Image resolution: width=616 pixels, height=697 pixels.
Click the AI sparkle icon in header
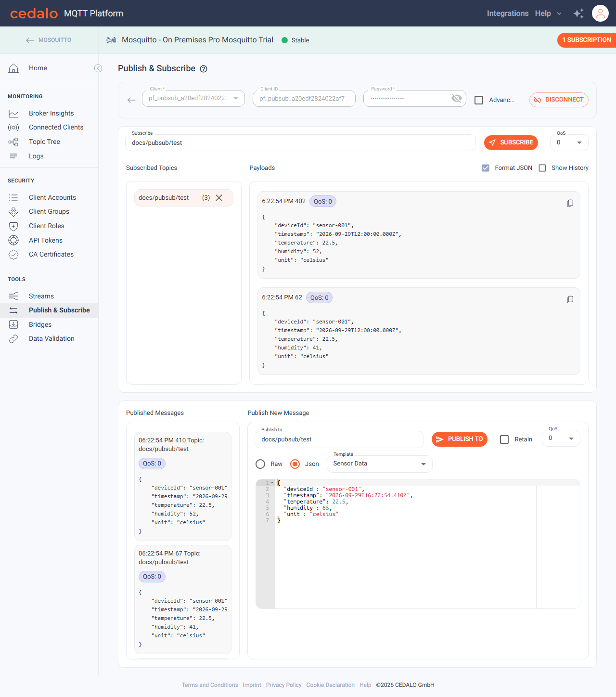pyautogui.click(x=578, y=13)
